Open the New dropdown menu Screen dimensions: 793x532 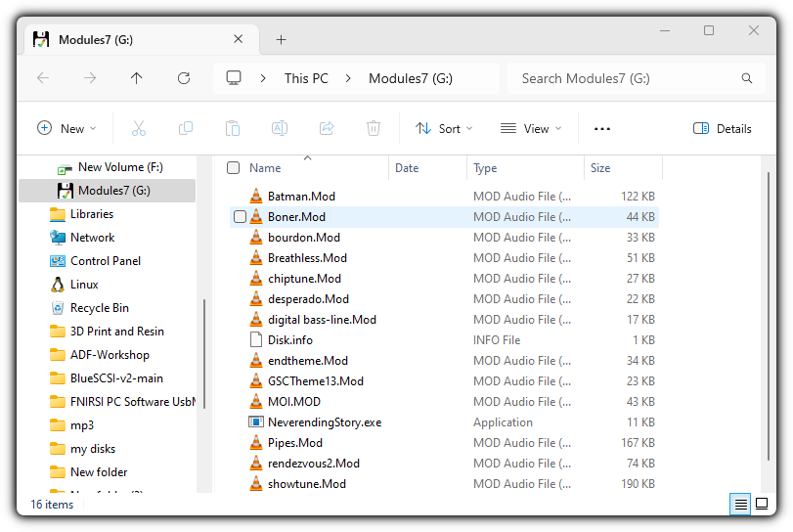[66, 128]
